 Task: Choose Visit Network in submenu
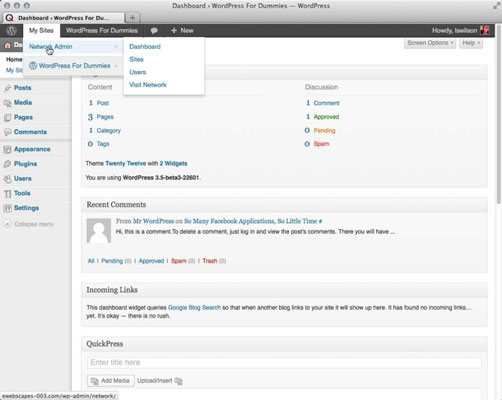pyautogui.click(x=148, y=85)
